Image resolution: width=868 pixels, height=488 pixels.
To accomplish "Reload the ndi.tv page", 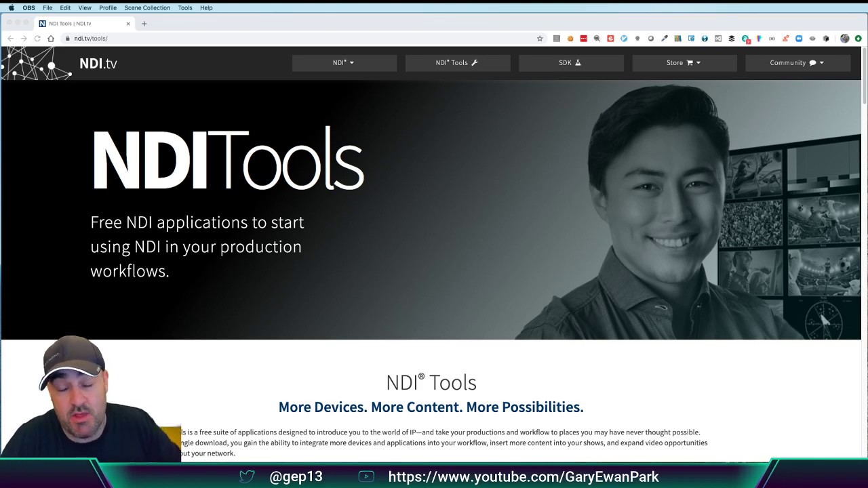I will pos(37,39).
